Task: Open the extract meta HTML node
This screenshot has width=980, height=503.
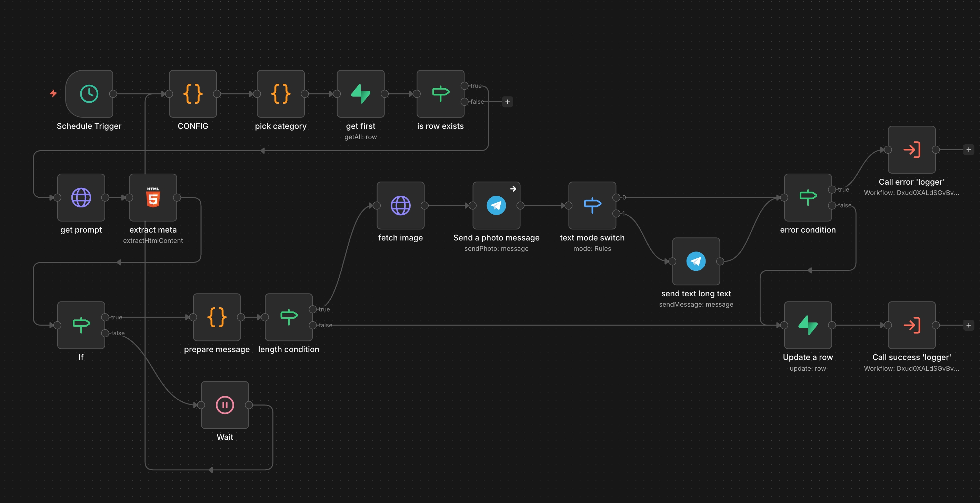Action: tap(153, 197)
